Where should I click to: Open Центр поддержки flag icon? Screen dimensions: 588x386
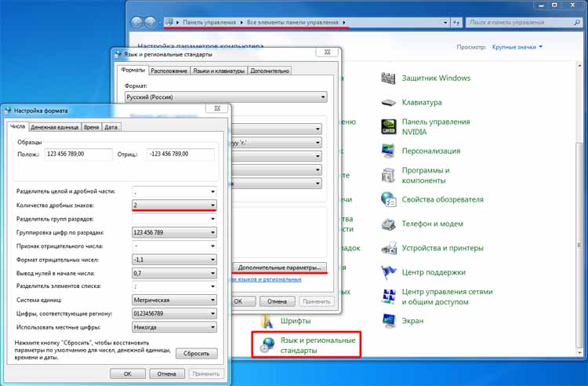388,272
